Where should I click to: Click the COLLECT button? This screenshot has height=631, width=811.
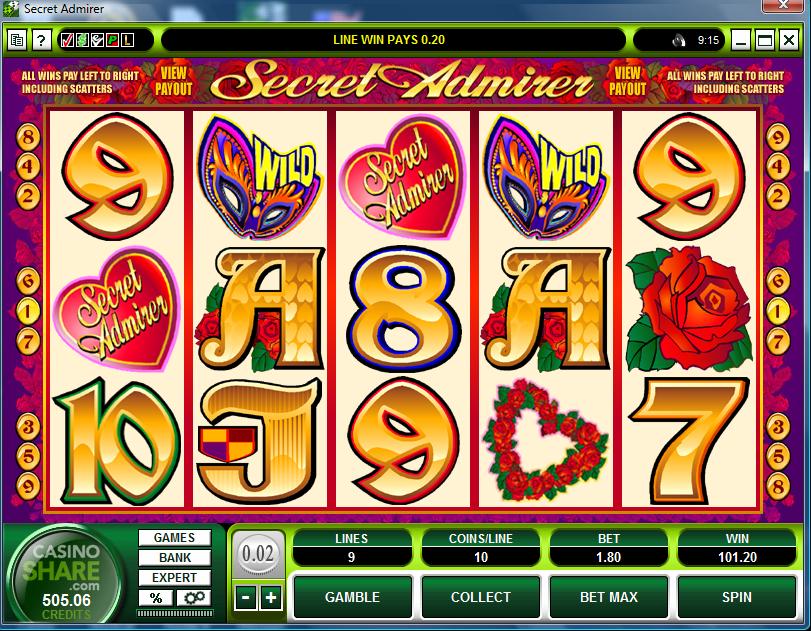tap(480, 597)
